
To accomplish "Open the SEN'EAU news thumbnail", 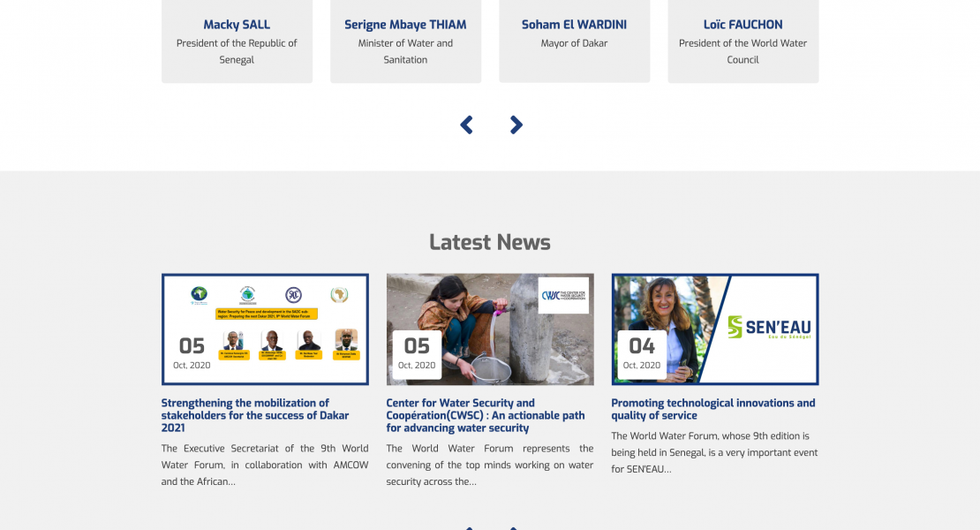I will 715,329.
